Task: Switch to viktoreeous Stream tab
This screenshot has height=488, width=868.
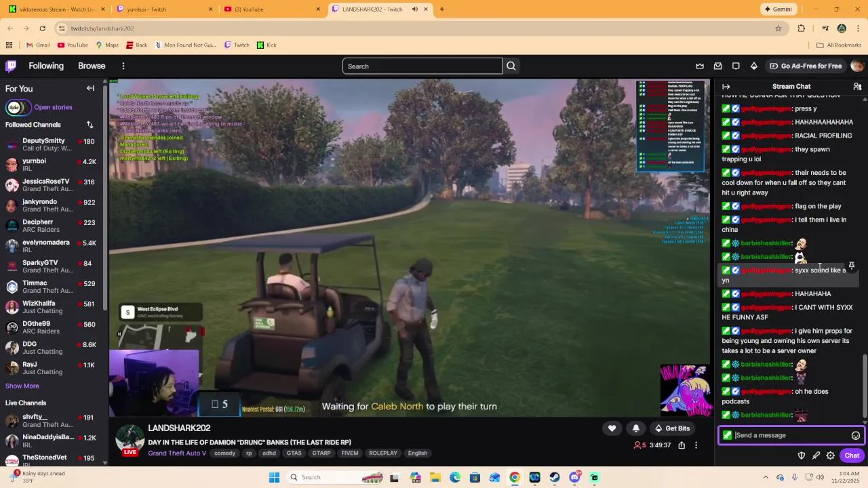Action: tap(58, 9)
